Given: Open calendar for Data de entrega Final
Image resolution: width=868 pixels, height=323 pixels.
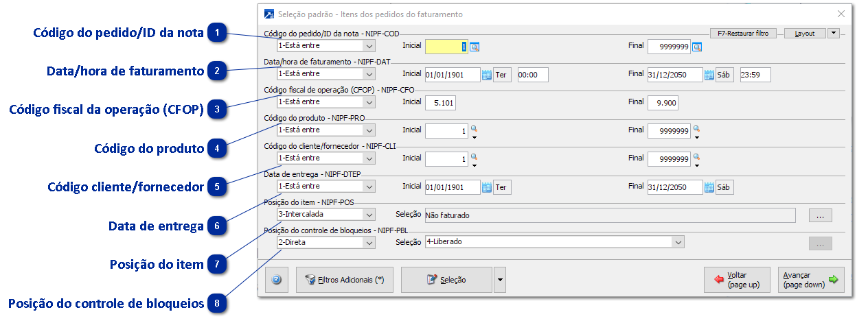Looking at the screenshot, I should (709, 187).
